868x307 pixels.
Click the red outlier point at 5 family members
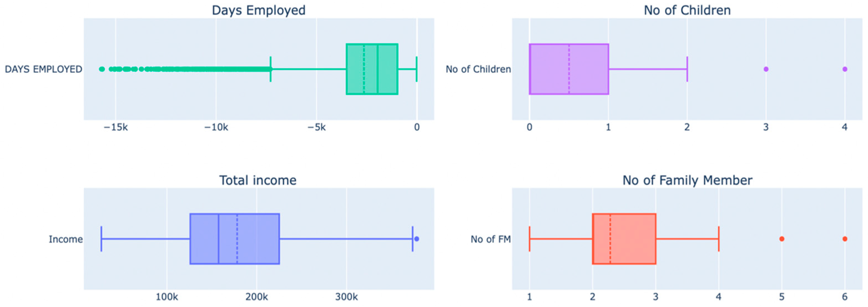(x=782, y=239)
